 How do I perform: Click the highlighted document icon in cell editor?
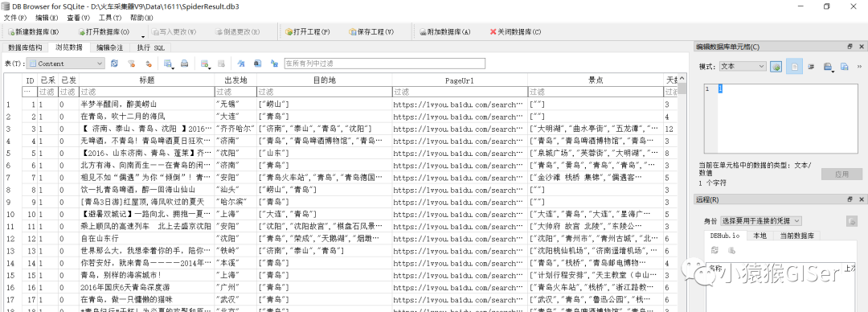point(794,67)
